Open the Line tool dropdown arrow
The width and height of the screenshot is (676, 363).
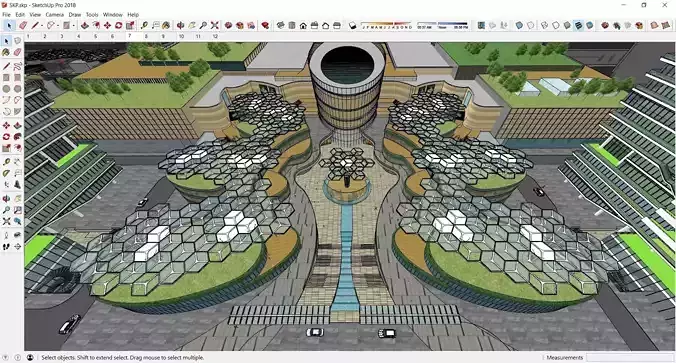[x=41, y=26]
